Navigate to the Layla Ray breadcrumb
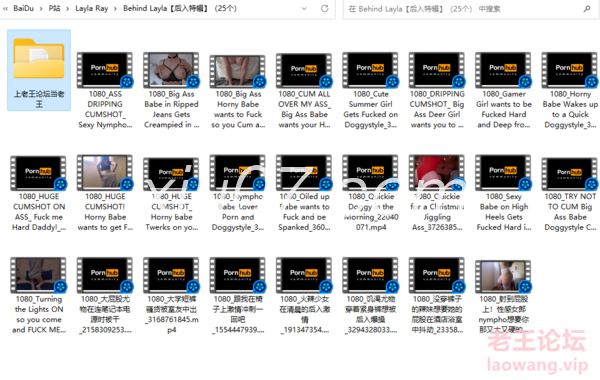Image resolution: width=600 pixels, height=380 pixels. pyautogui.click(x=91, y=8)
